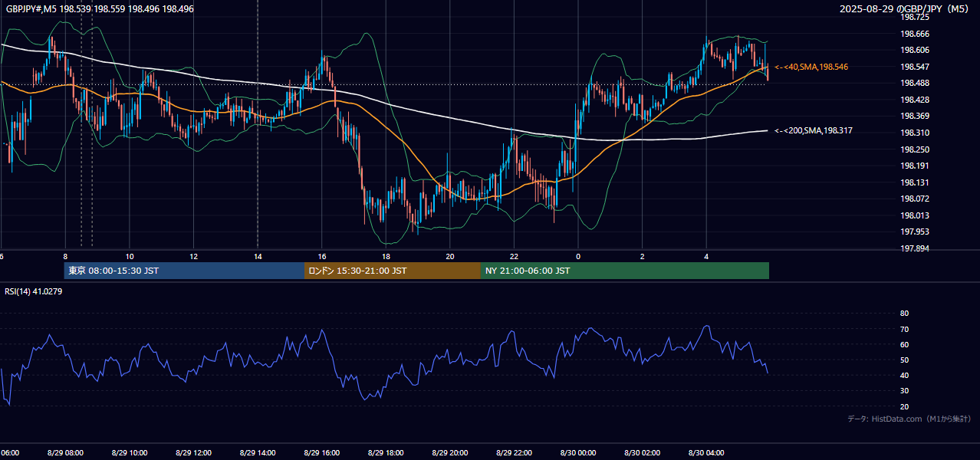The height and width of the screenshot is (460, 980).
Task: Click RSI scale level 60
Action: click(x=904, y=344)
